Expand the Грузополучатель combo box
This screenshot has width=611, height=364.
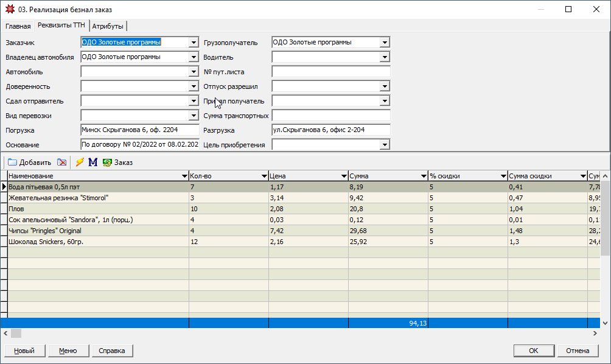384,43
